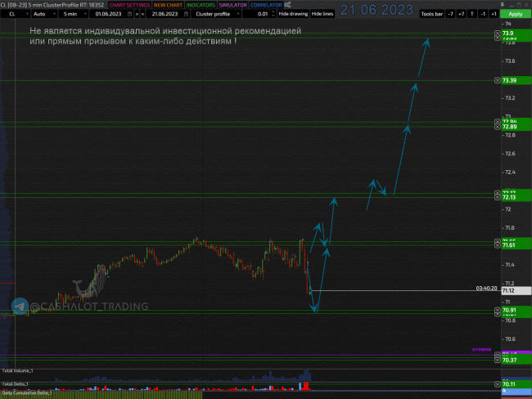Click the green 70.91 price label
This screenshot has height=399, width=532.
tap(516, 310)
